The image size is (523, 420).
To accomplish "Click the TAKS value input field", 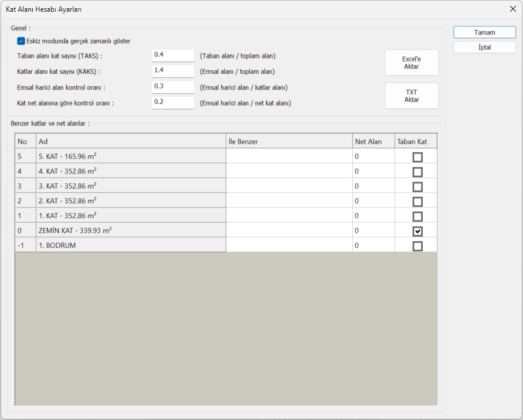I will (172, 55).
